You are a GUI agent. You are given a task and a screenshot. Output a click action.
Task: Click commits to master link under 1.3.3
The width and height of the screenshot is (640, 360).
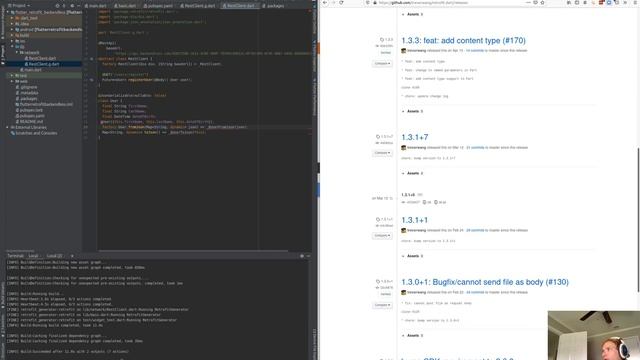click(475, 51)
